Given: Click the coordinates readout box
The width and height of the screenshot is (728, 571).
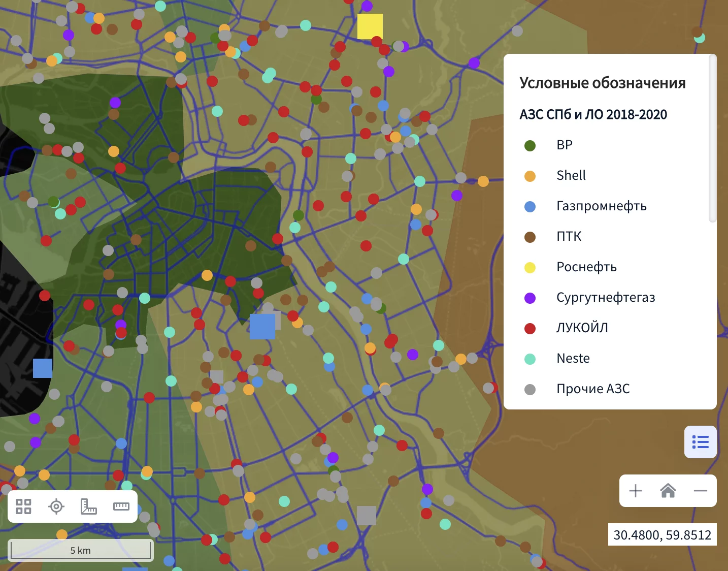Looking at the screenshot, I should (662, 535).
